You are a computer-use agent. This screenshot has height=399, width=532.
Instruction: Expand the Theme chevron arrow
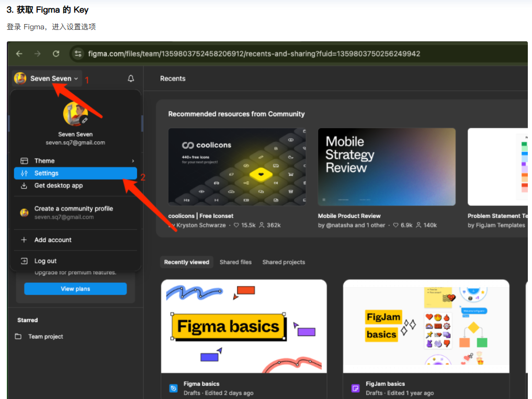pos(133,161)
